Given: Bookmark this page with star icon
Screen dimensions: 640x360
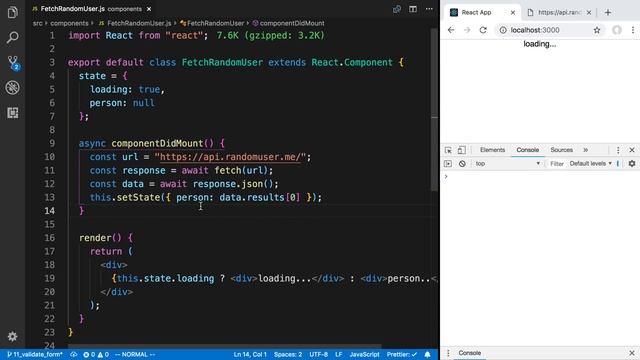Looking at the screenshot, I should click(597, 30).
